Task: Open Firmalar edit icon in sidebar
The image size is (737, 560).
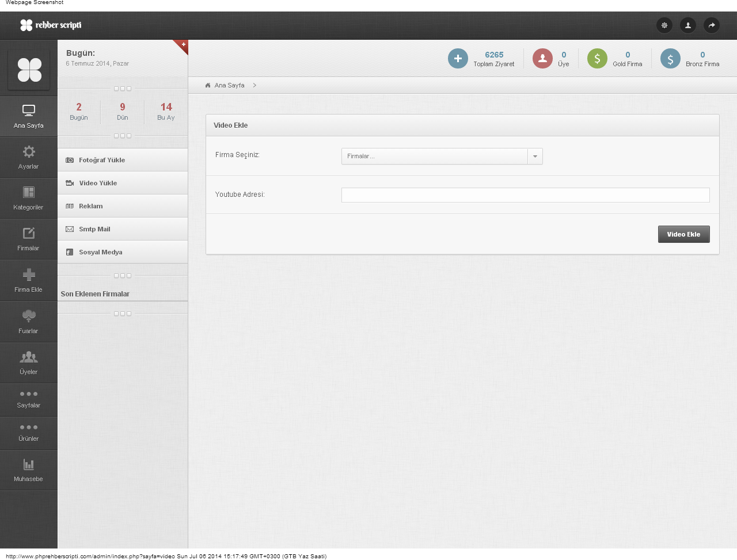Action: pos(29,233)
